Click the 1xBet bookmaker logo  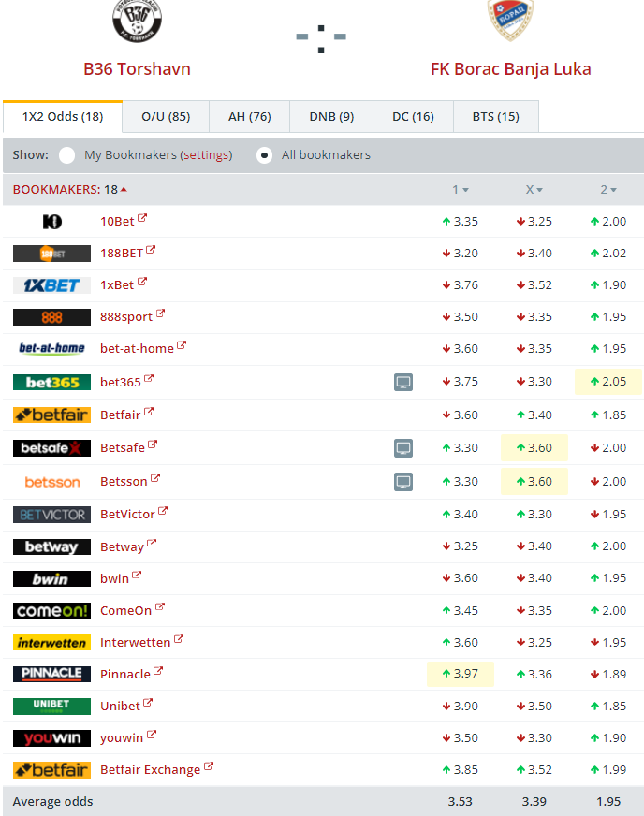pyautogui.click(x=51, y=285)
